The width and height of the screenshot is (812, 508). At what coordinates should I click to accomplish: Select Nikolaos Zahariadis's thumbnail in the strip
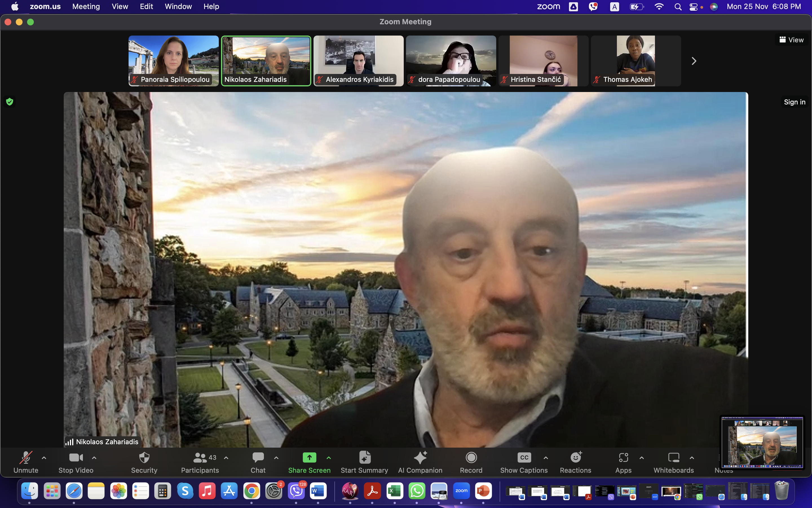tap(266, 61)
